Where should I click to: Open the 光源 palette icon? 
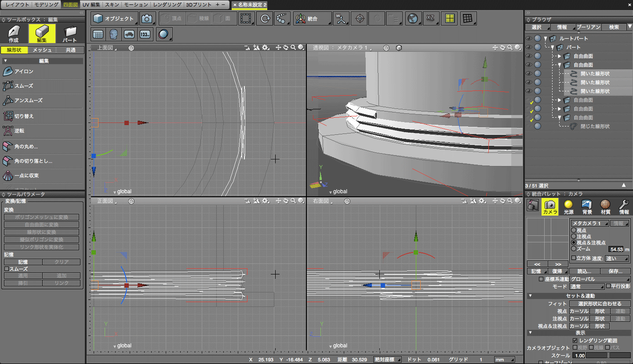(568, 206)
